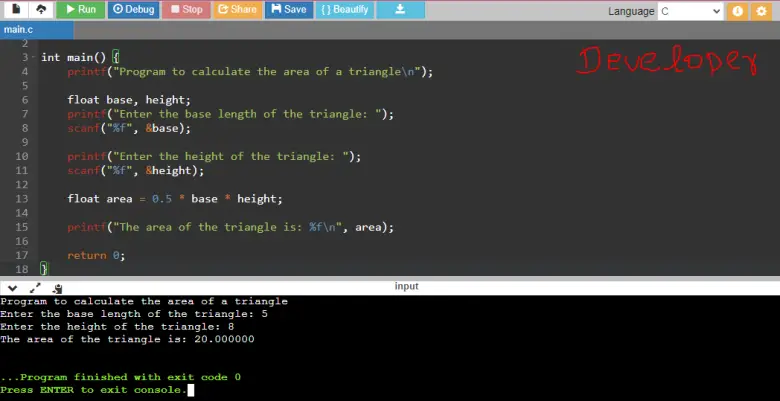Switch to the main.c tab

pyautogui.click(x=37, y=30)
